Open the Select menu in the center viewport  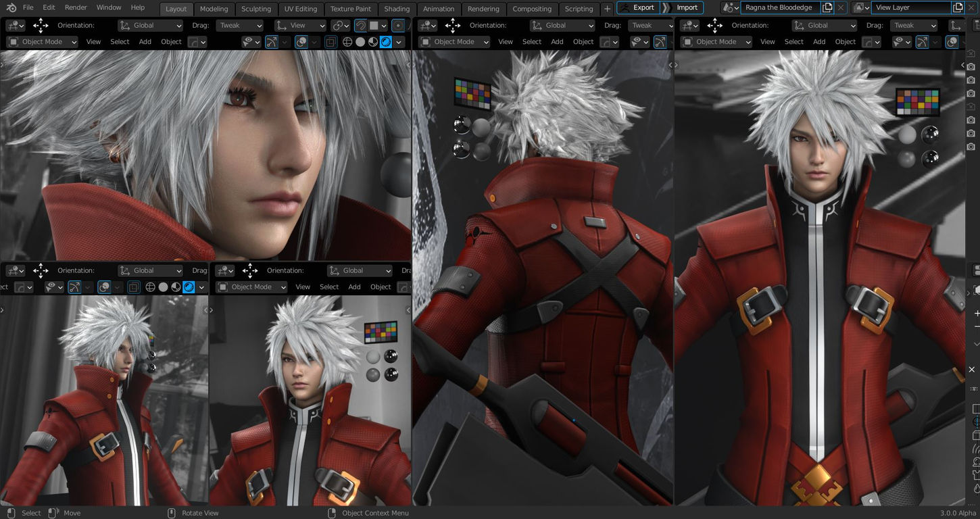point(532,42)
